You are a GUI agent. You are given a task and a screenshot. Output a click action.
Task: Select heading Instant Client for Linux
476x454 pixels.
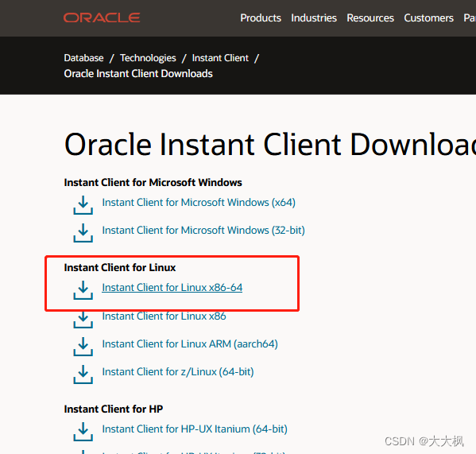pyautogui.click(x=120, y=267)
